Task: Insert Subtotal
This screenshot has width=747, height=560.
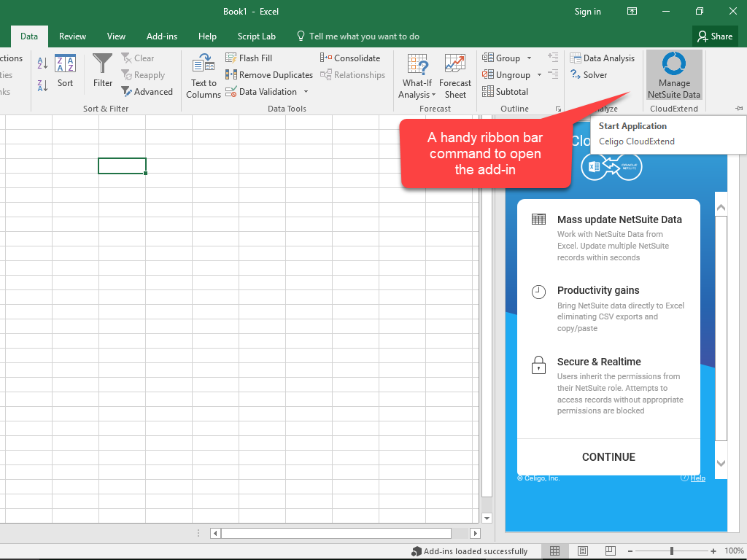Action: 505,91
